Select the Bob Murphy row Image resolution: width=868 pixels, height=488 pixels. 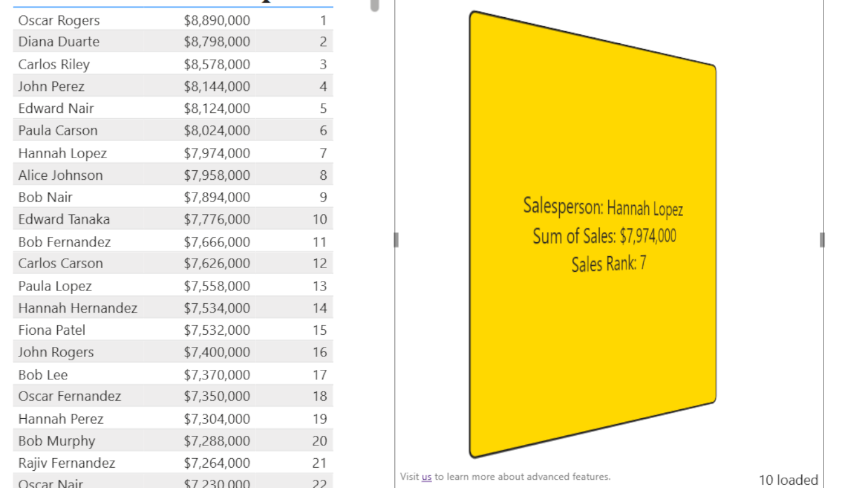pos(173,441)
